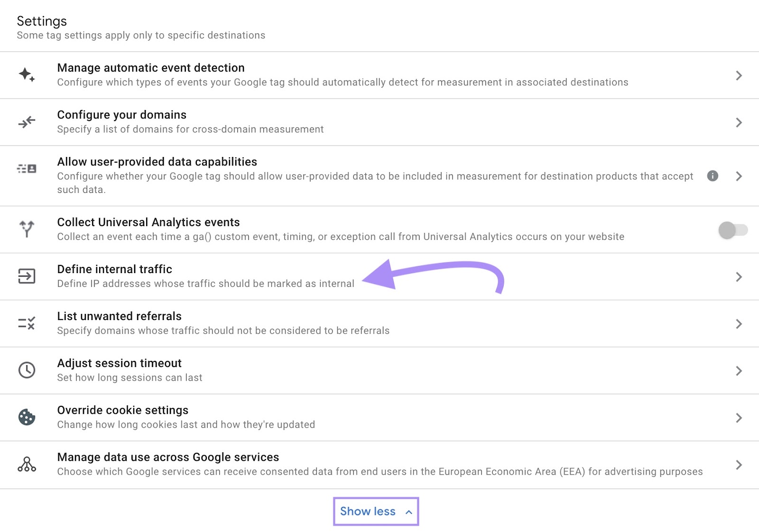Click the branching icon for Collect Universal Analytics events
Image resolution: width=759 pixels, height=532 pixels.
pyautogui.click(x=26, y=229)
